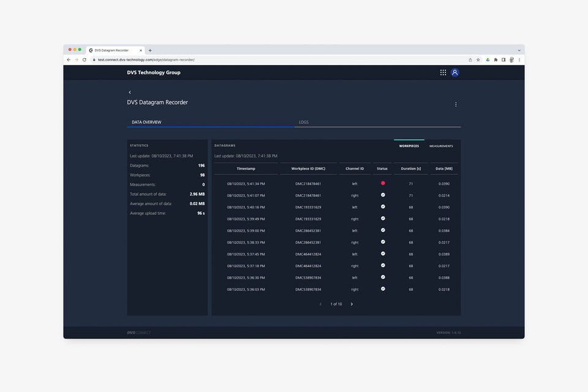The image size is (588, 392).
Task: Open the browser extensions puzzle icon
Action: 496,60
